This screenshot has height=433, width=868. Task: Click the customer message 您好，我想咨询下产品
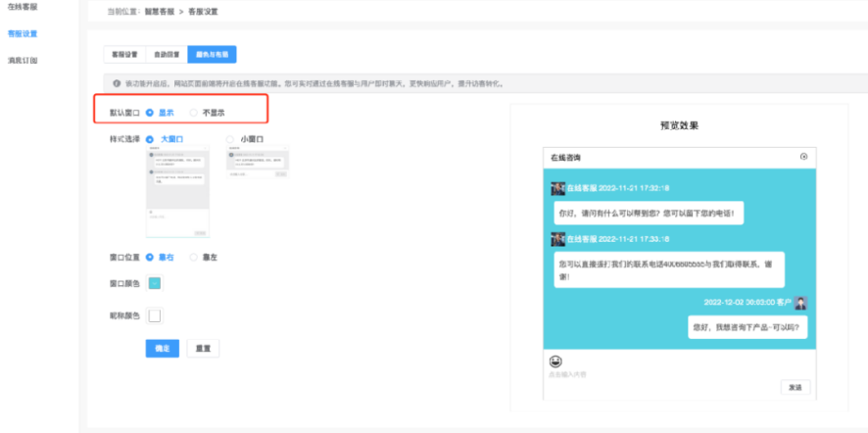pos(747,326)
